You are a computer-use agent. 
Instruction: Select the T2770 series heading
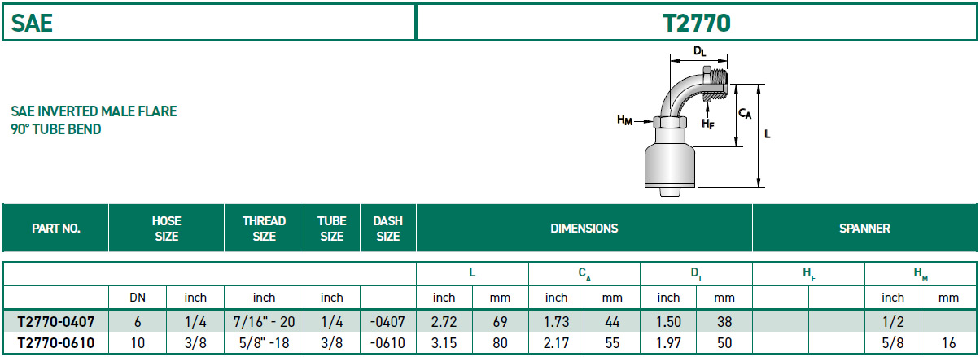(697, 23)
